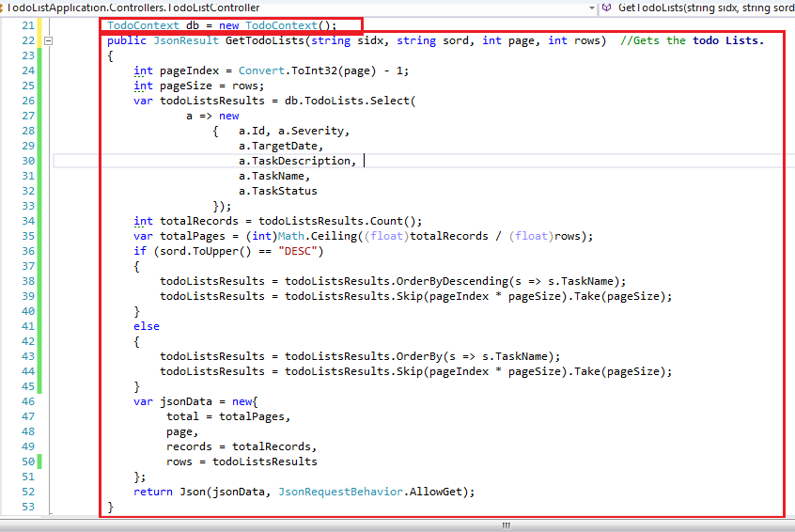Open the TodoListController class navigation dropdown
The image size is (795, 532).
click(x=298, y=8)
